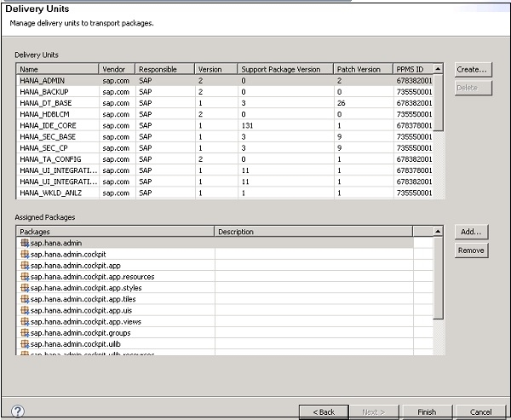Click icon of sap.hana.admin.cockpit.app.styles package
The height and width of the screenshot is (420, 511).
pos(25,288)
